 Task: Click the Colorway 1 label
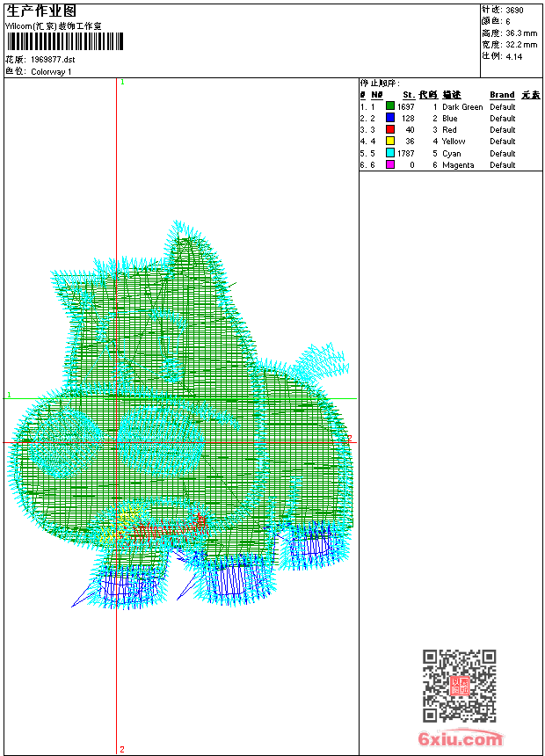coord(51,71)
